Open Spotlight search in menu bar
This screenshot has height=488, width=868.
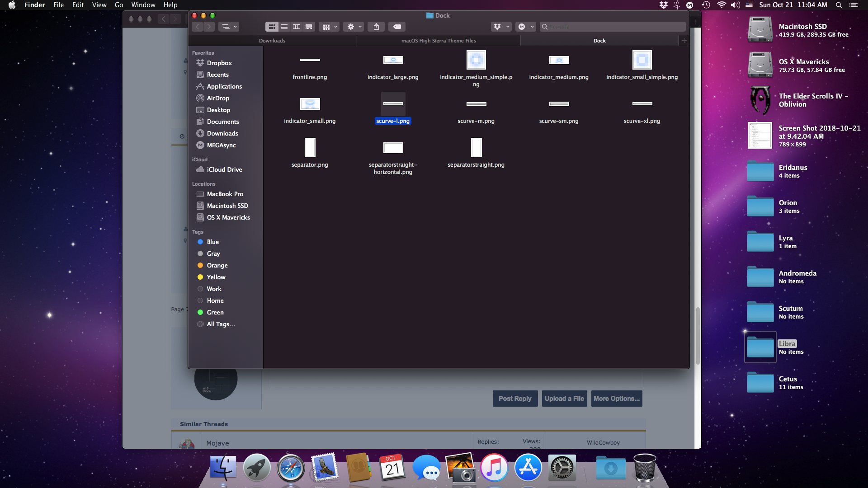839,5
